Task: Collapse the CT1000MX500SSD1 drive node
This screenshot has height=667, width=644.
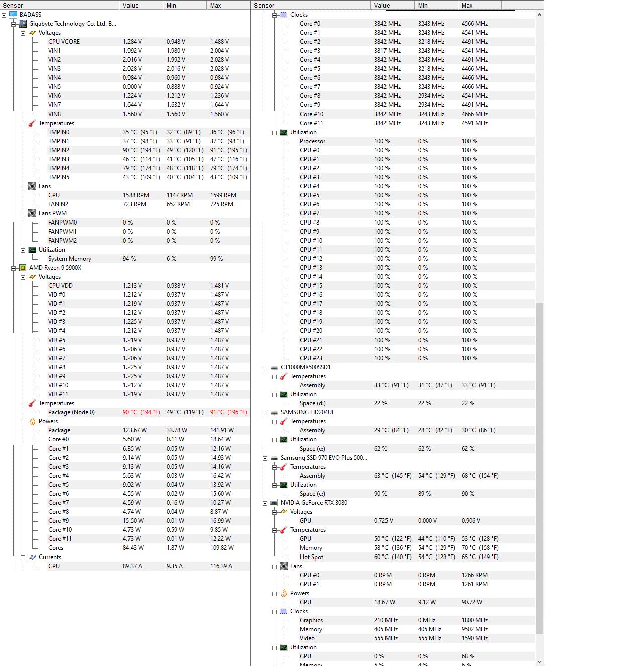Action: point(265,368)
